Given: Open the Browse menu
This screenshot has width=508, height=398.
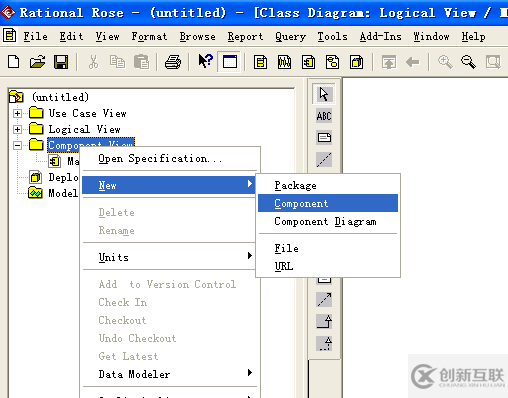Looking at the screenshot, I should click(197, 36).
